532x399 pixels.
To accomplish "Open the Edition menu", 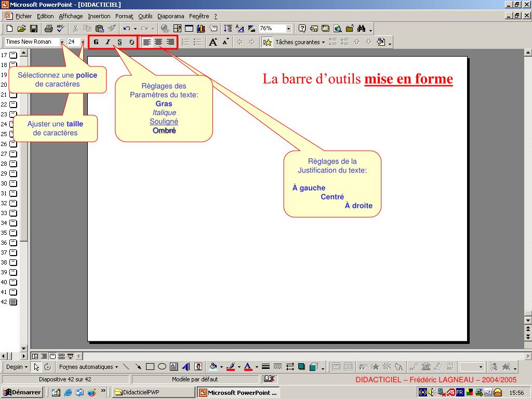I will click(x=45, y=16).
